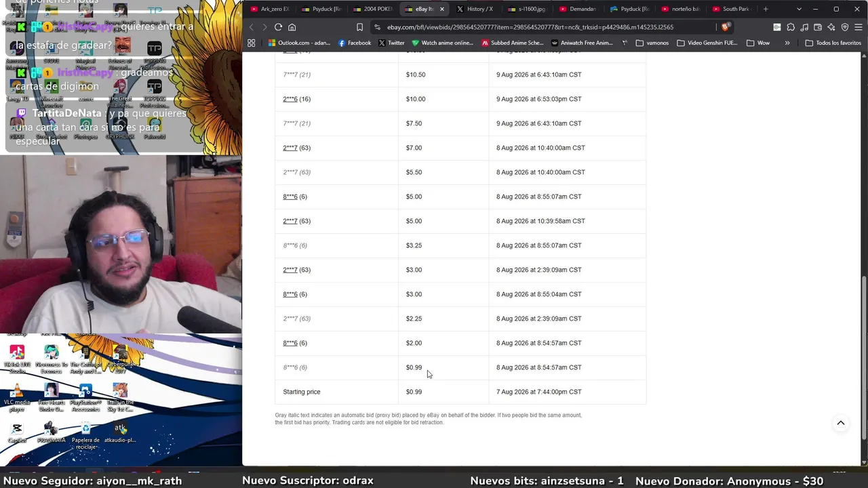Switch to the norteño tab
This screenshot has height=488, width=868.
[680, 9]
